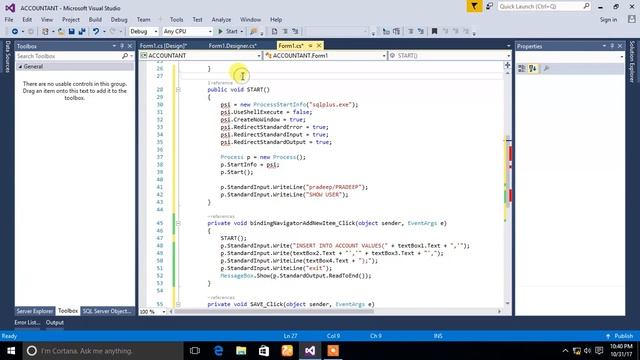Click the Alphabetical sort icon in Properties

(533, 69)
